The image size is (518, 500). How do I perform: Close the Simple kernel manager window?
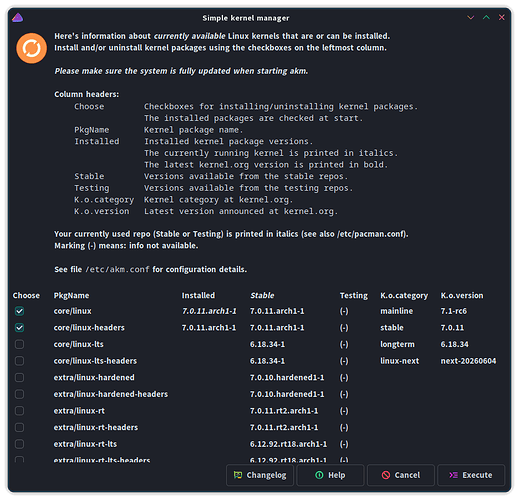[x=501, y=17]
